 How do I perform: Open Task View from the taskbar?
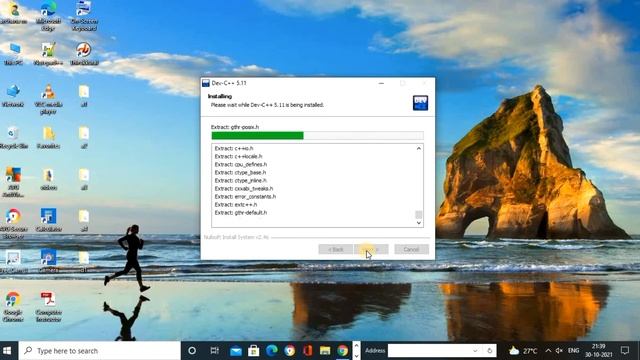[x=214, y=351]
